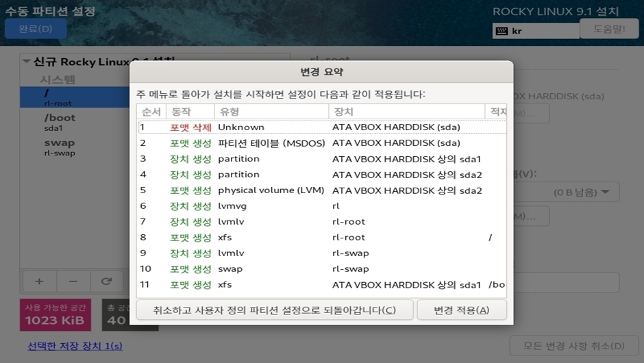Select row 10 swap rl-swap
This screenshot has height=363, width=644.
(x=321, y=269)
